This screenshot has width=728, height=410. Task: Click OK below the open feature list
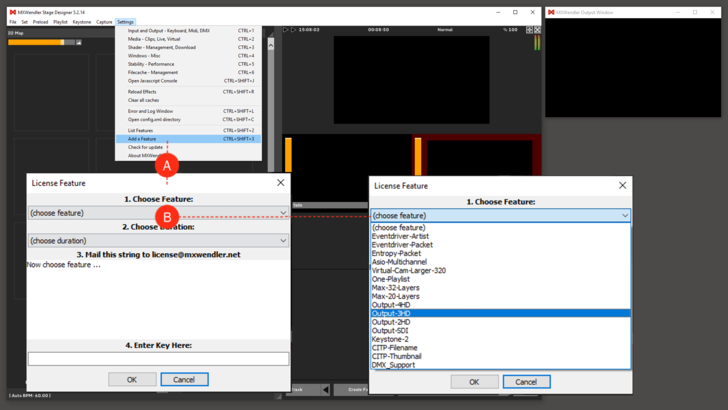pyautogui.click(x=474, y=382)
